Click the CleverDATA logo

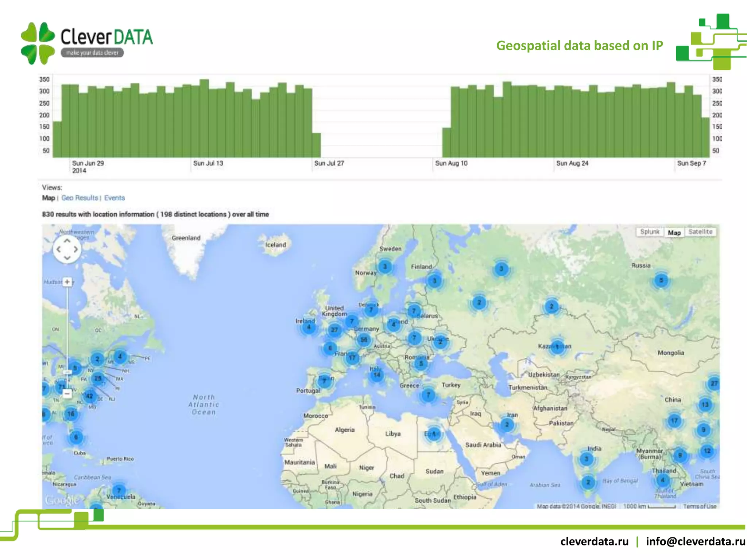pos(87,43)
